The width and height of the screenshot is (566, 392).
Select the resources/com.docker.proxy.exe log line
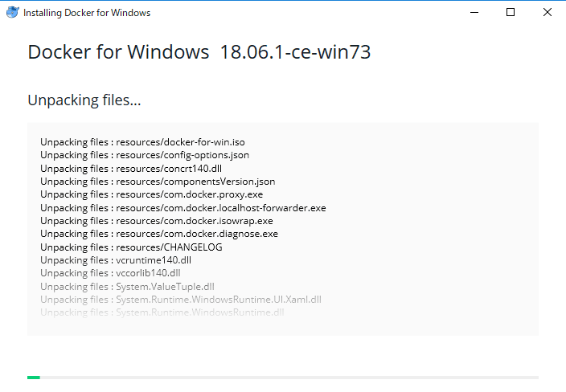click(x=152, y=194)
